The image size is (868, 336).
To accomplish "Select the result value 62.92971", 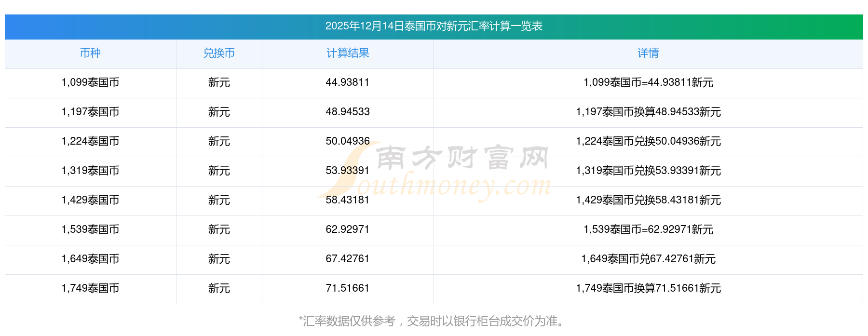I will (348, 229).
